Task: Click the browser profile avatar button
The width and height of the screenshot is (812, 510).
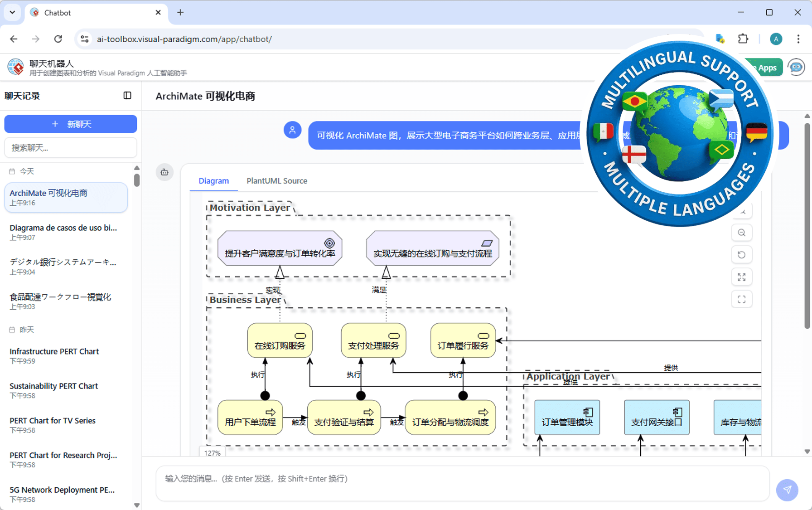Action: [776, 39]
